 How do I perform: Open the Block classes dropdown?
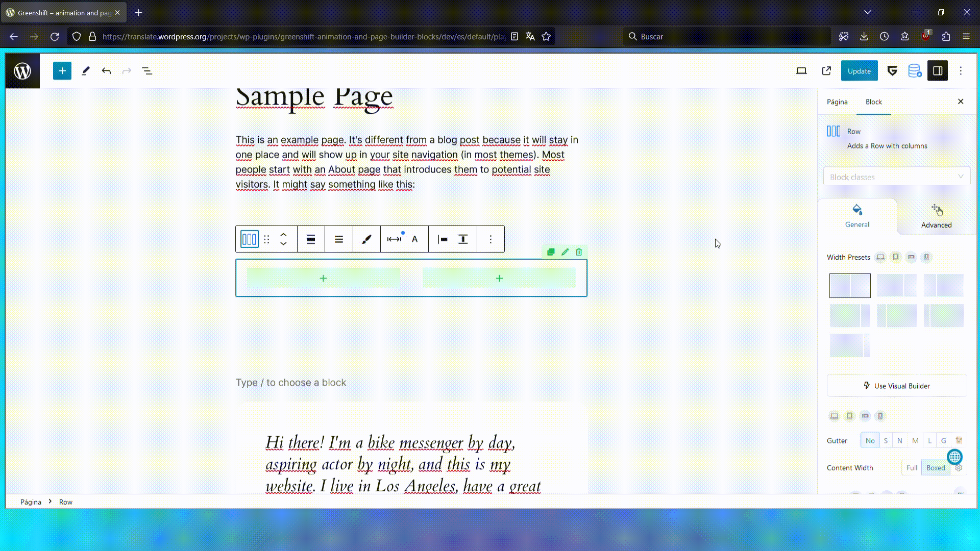pyautogui.click(x=896, y=177)
